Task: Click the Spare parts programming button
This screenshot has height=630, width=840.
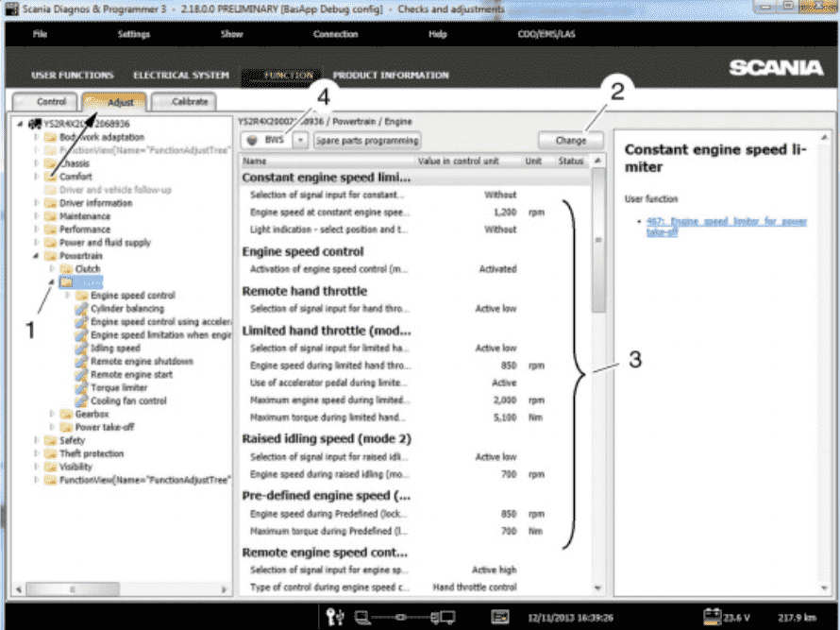Action: pyautogui.click(x=367, y=140)
